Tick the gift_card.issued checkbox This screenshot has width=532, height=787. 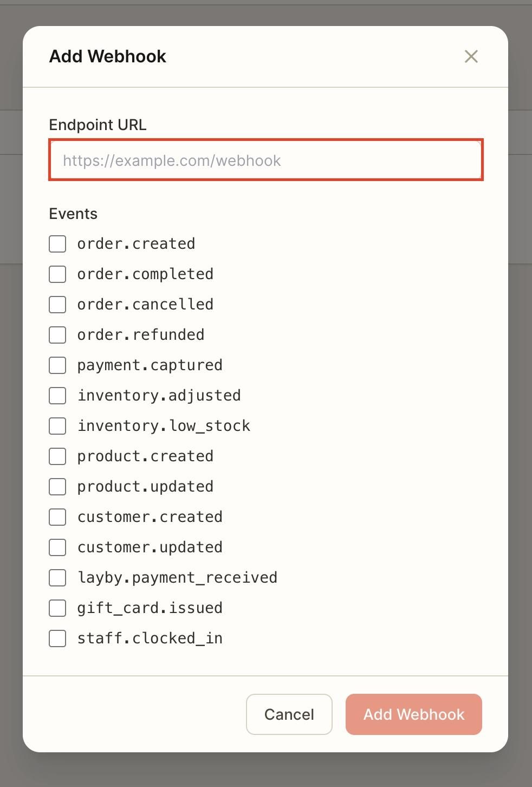pos(57,608)
